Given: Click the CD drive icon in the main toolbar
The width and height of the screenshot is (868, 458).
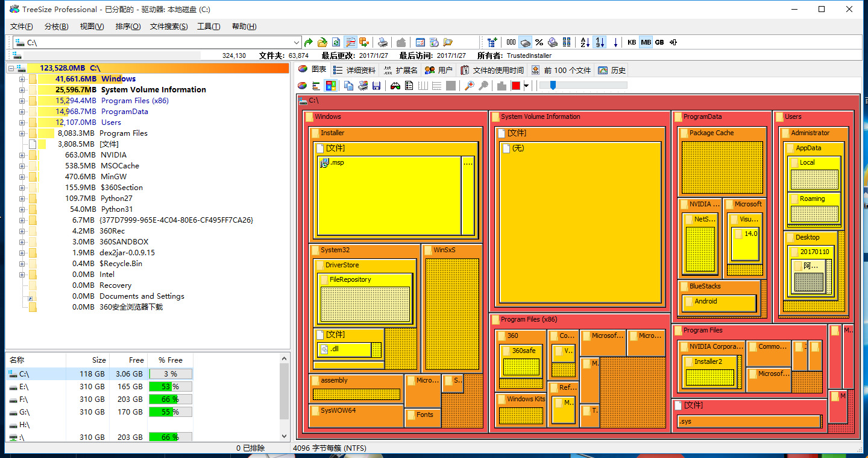Looking at the screenshot, I should (x=434, y=42).
